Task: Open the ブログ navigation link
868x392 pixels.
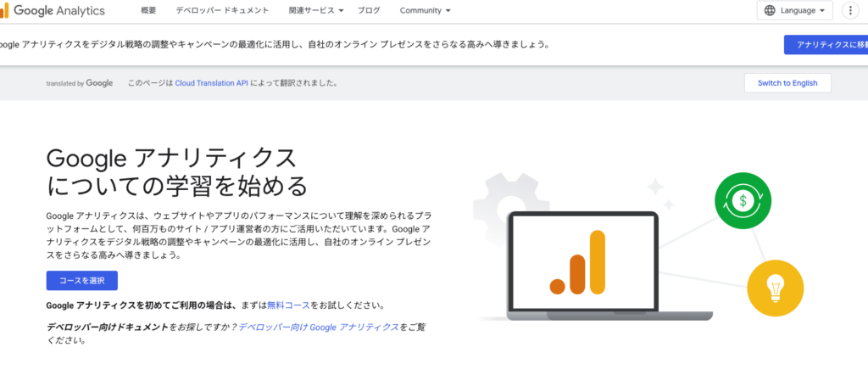Action: point(369,10)
